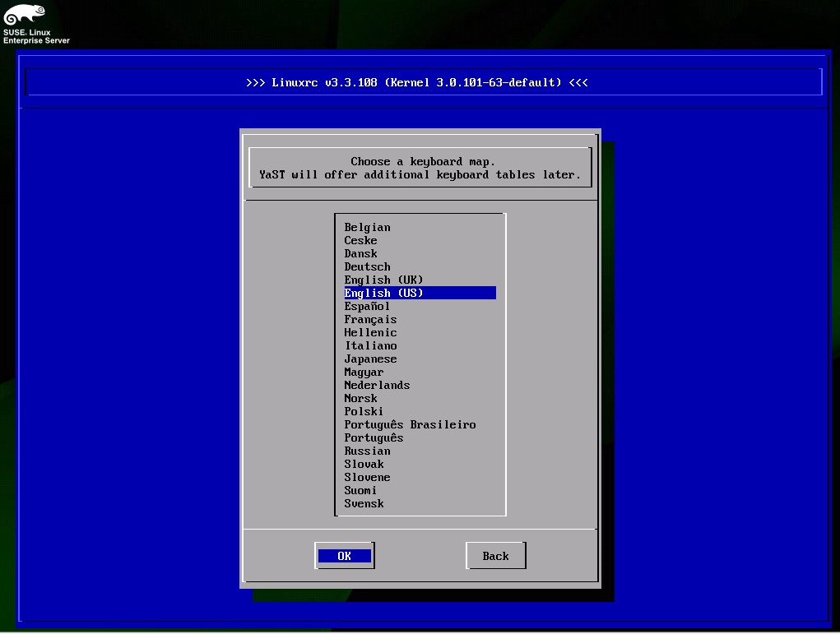Choose Magyar keyboard layout
This screenshot has height=634, width=840.
tap(364, 373)
